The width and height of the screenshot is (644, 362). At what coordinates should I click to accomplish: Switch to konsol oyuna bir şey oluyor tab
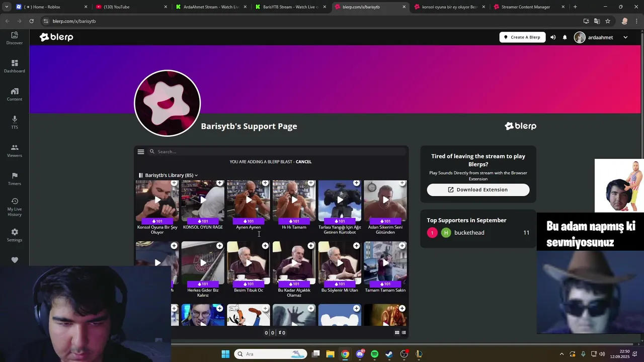pyautogui.click(x=449, y=7)
